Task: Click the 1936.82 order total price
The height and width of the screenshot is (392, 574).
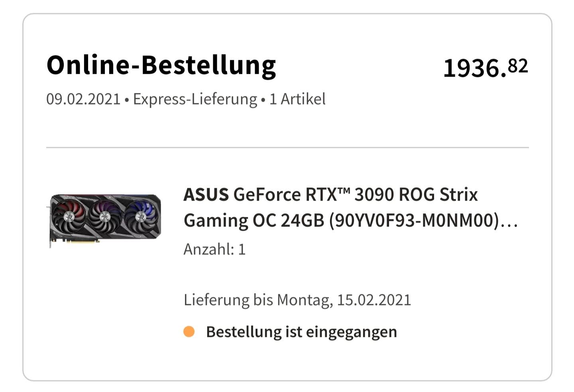Action: click(x=486, y=68)
